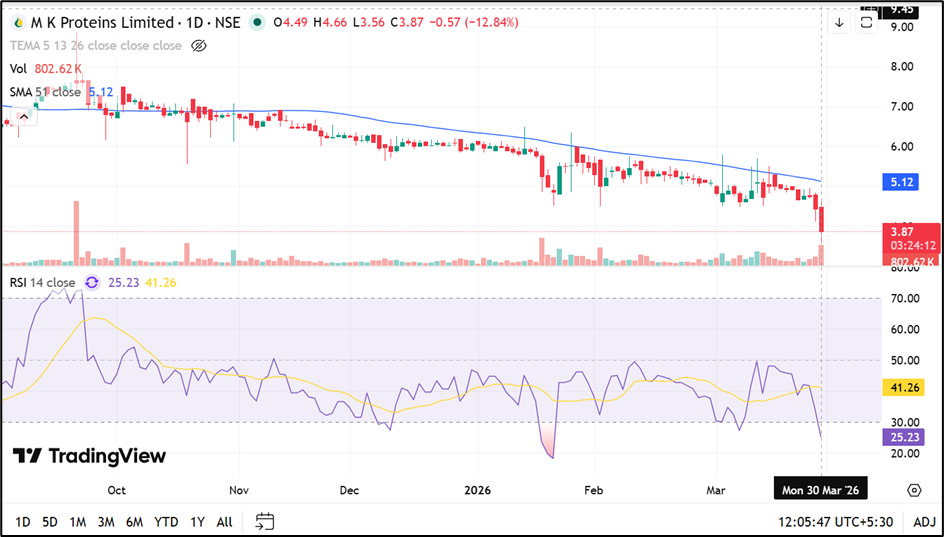Click the RSI indicator refresh icon
944x537 pixels.
(92, 283)
